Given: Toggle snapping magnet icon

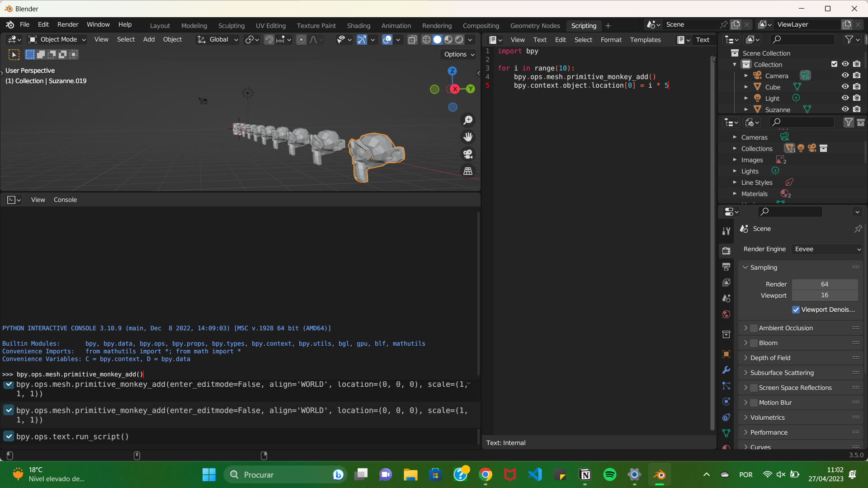Looking at the screenshot, I should 269,40.
